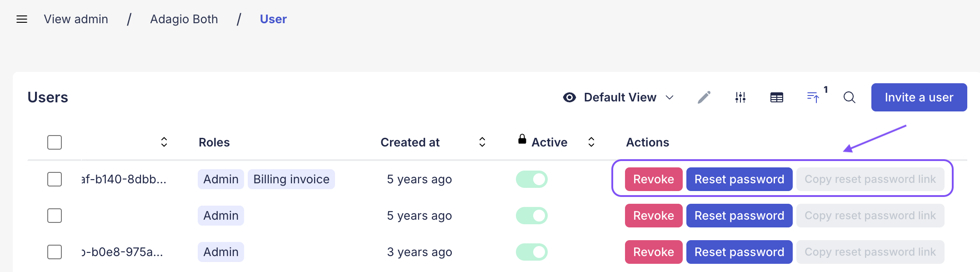Click the eye icon beside Default View
This screenshot has width=980, height=272.
pyautogui.click(x=569, y=97)
